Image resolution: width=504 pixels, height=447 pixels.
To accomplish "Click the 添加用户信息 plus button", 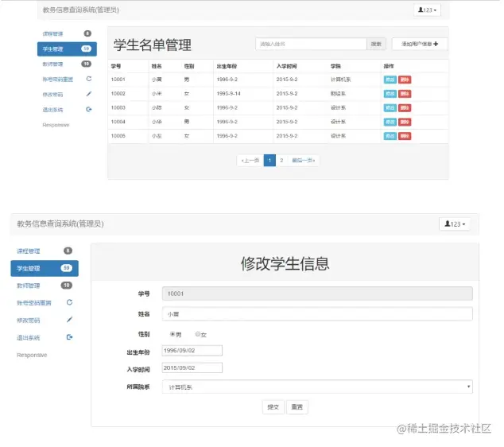I will pos(420,44).
